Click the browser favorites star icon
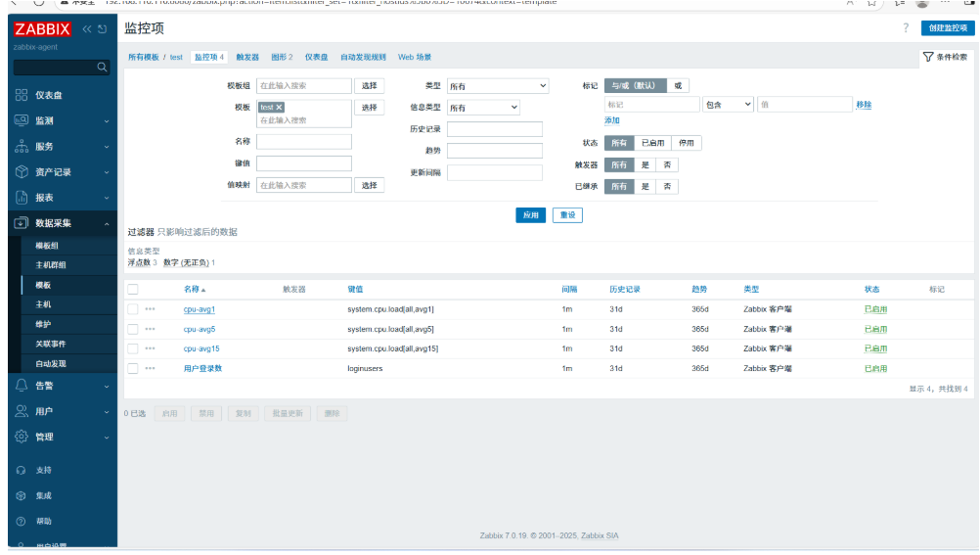The width and height of the screenshot is (980, 555). pos(871,3)
